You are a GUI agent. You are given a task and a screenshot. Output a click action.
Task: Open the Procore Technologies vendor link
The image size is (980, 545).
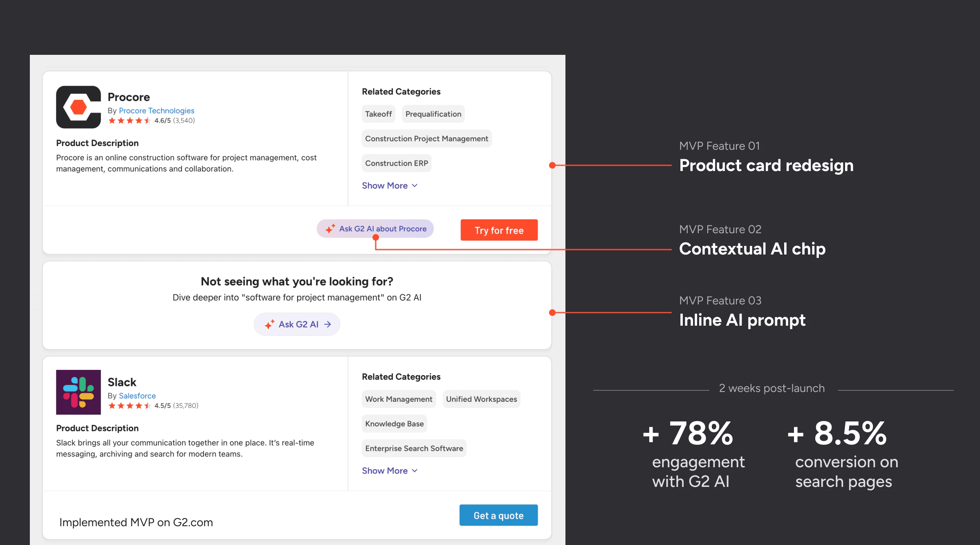[157, 111]
